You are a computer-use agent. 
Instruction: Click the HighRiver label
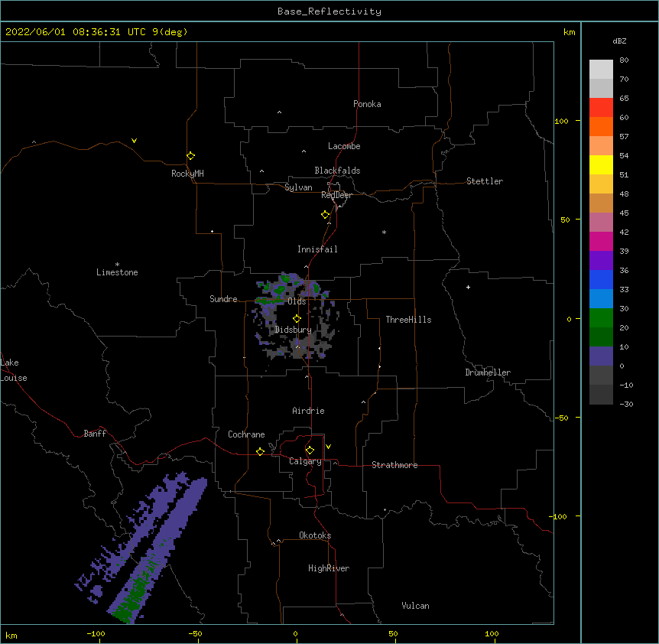coord(329,568)
